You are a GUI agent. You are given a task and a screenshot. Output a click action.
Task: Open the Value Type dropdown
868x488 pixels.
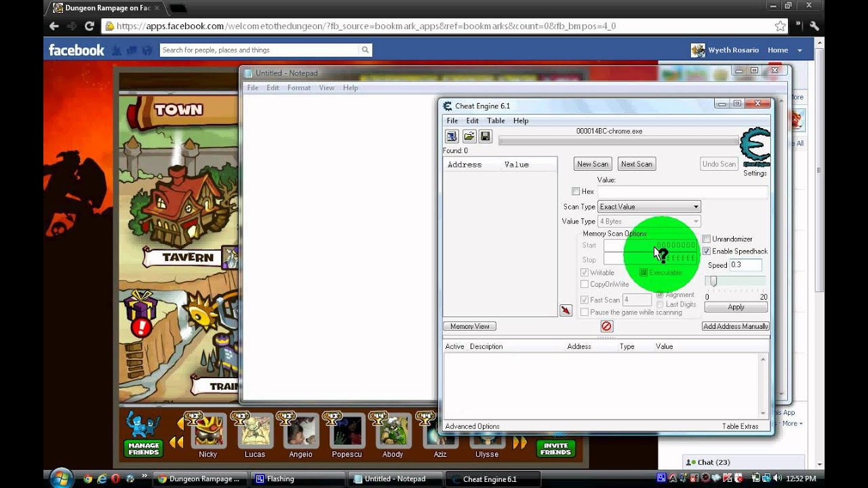[649, 222]
